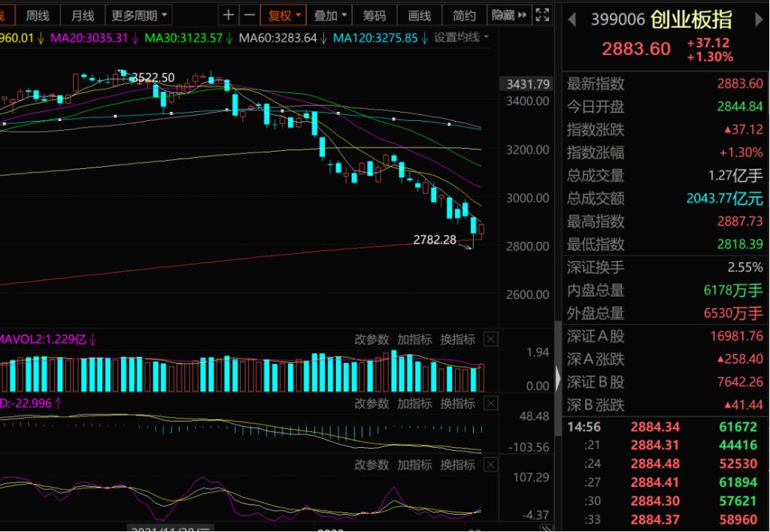770x532 pixels.
Task: Click 改参数 in the volume panel
Action: 371,340
